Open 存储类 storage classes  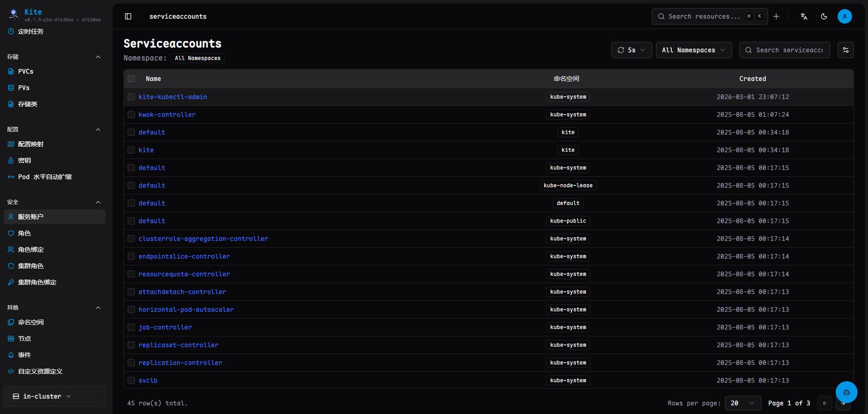(55, 104)
